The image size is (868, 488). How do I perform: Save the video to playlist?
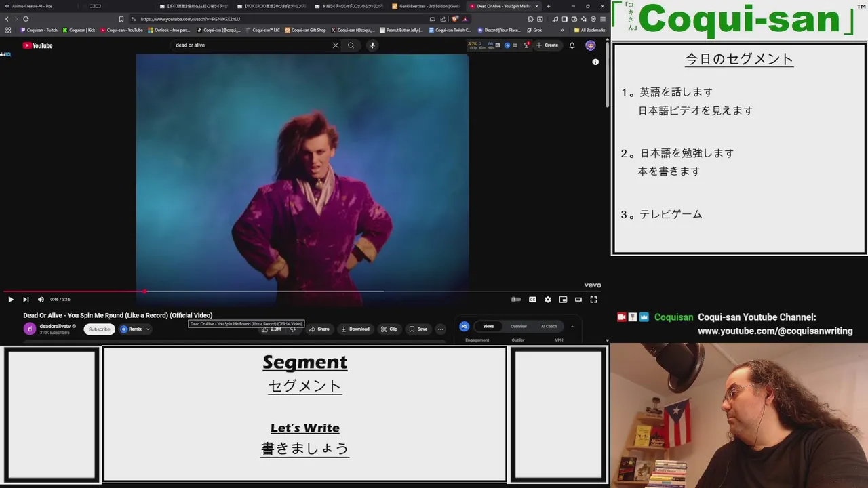418,329
